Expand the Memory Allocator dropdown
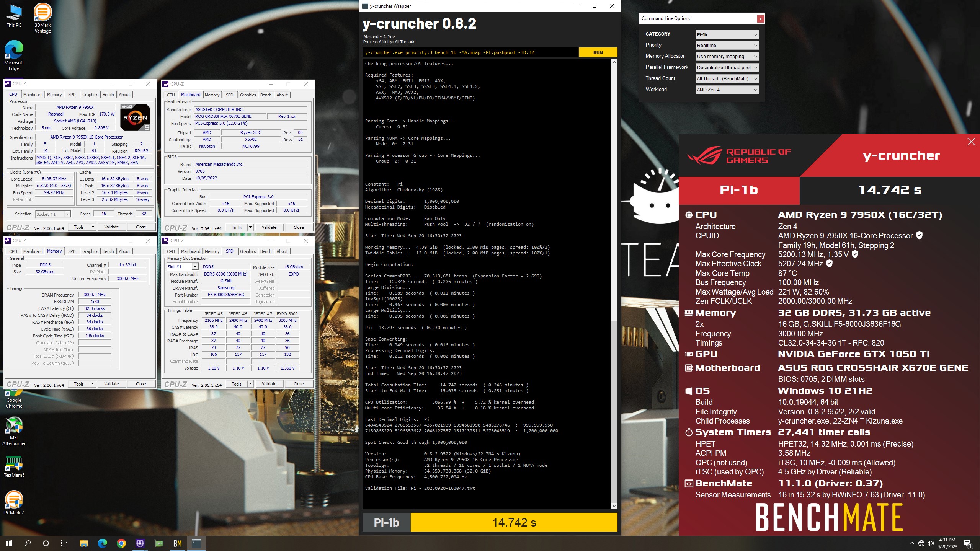Screen dimensions: 980x551 coord(727,57)
